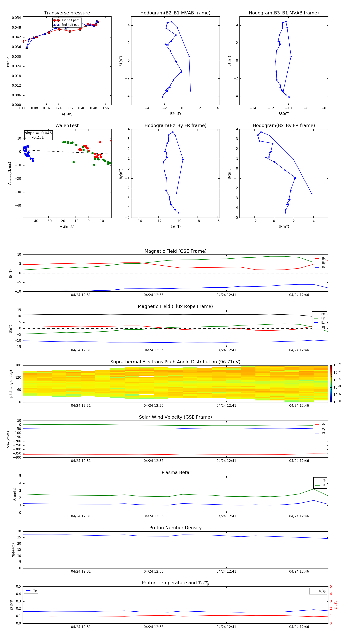This screenshot has height=644, width=351.
Task: Click the '-400' tick on solar wind velocity axis
Action: [x=17, y=457]
